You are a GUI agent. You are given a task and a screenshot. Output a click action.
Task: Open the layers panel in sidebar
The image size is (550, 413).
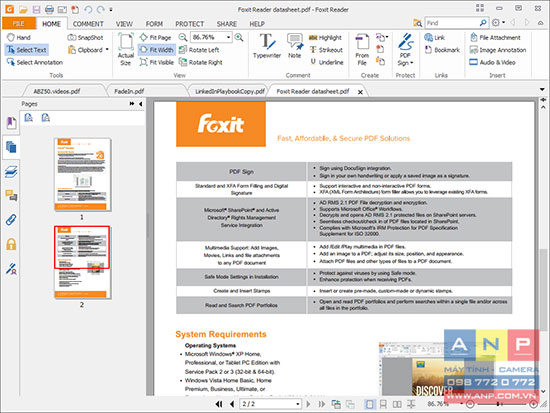click(x=11, y=171)
